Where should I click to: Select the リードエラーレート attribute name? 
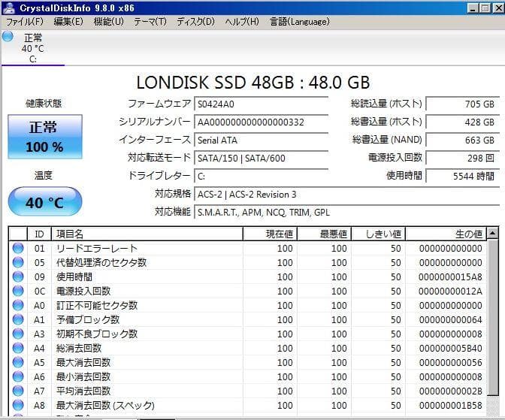97,249
